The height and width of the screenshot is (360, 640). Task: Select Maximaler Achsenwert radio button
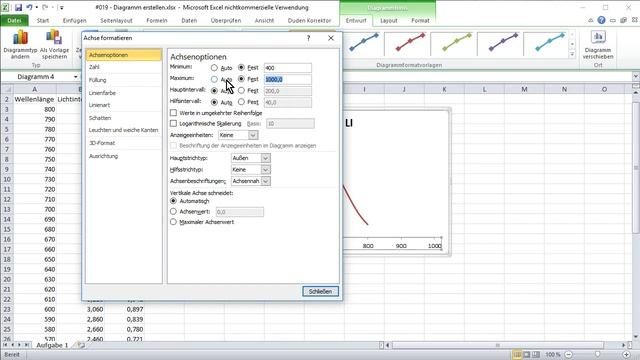(173, 222)
